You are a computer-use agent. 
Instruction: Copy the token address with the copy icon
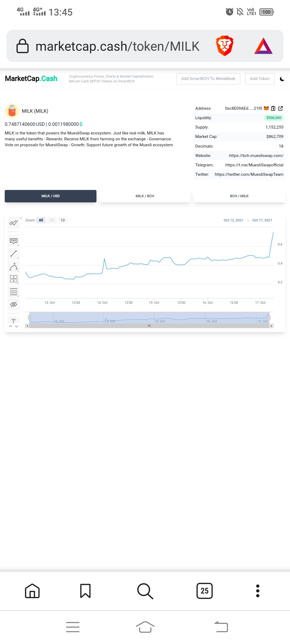pyautogui.click(x=273, y=108)
